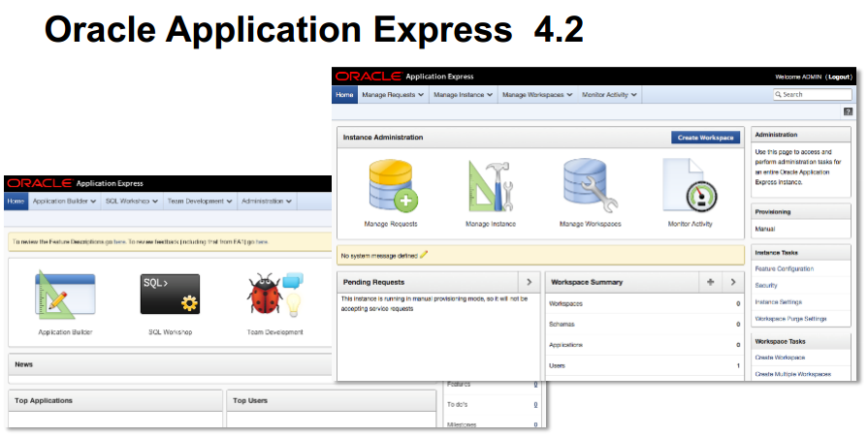868x438 pixels.
Task: Open the Manage Requests database icon
Action: (x=393, y=186)
